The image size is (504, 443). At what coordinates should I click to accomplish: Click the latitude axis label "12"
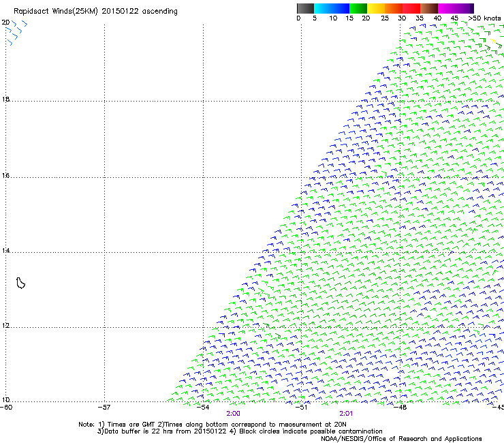[5, 326]
